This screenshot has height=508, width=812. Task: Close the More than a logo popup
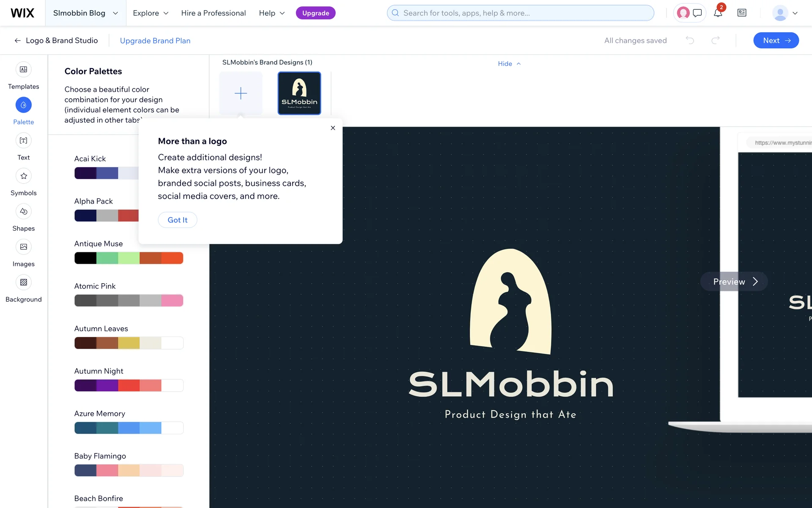(x=333, y=128)
